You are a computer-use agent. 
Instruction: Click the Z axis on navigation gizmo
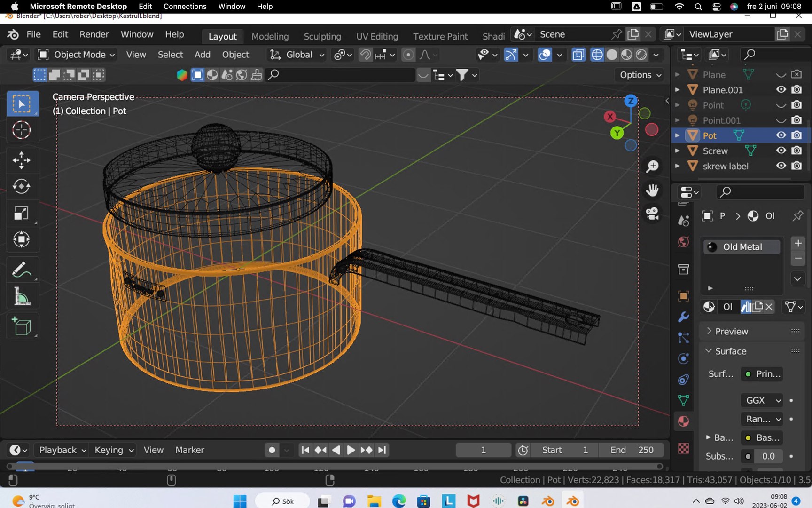click(631, 101)
